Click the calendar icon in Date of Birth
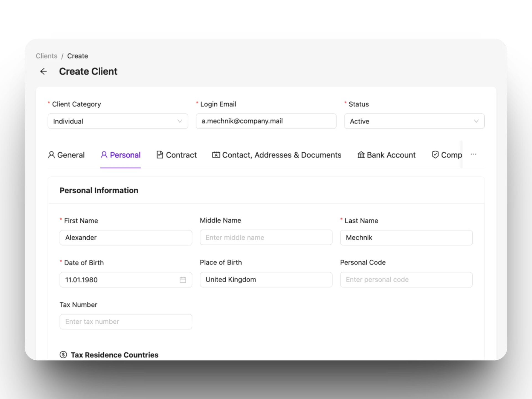Viewport: 532px width, 399px height. coord(183,280)
